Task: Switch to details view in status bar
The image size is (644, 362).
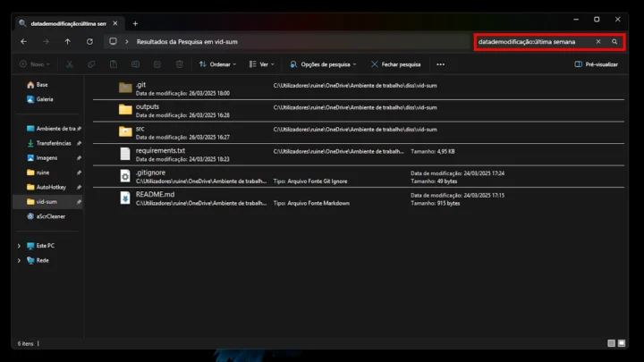Action: click(x=611, y=343)
